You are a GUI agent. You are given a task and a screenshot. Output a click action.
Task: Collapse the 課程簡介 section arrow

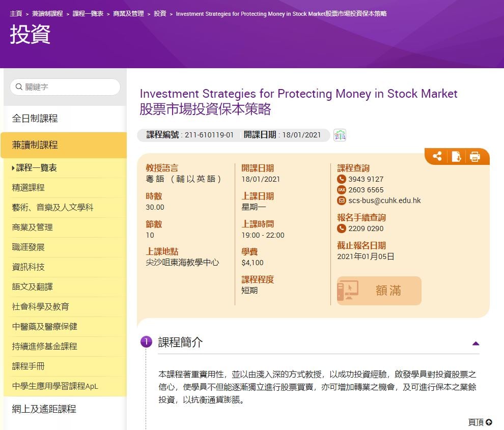coord(475,343)
